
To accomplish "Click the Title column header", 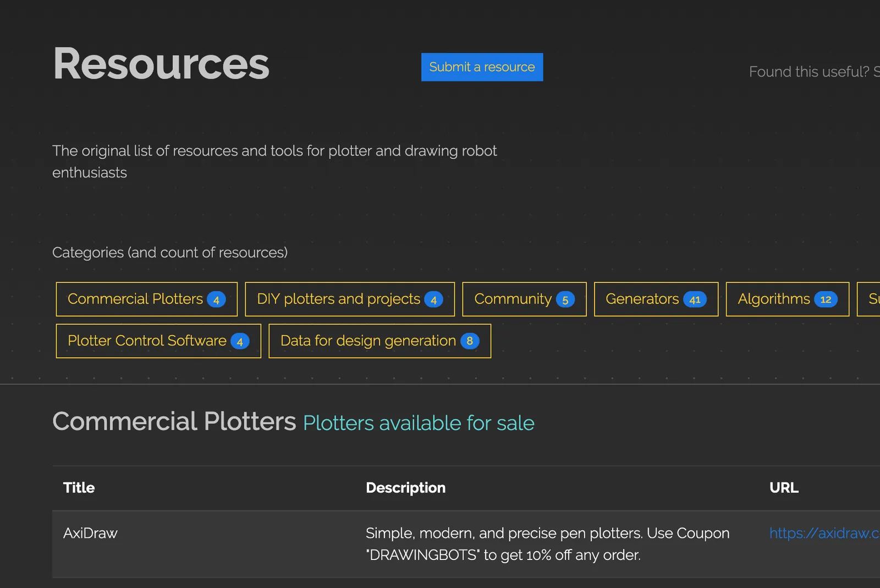I will tap(79, 488).
